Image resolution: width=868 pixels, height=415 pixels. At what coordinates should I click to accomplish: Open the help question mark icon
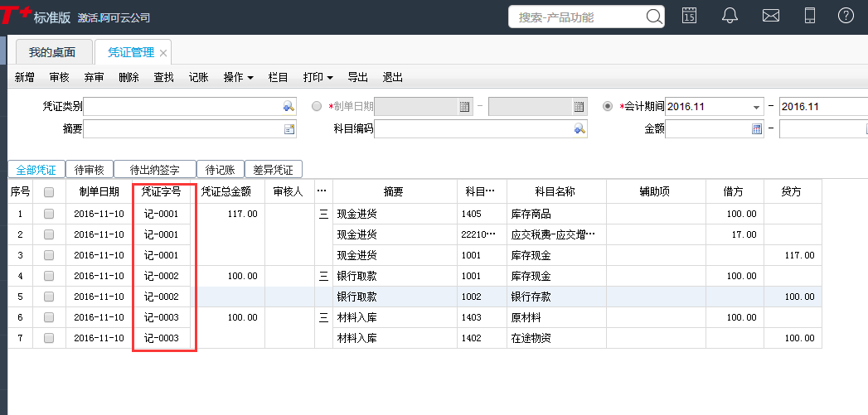click(x=846, y=16)
